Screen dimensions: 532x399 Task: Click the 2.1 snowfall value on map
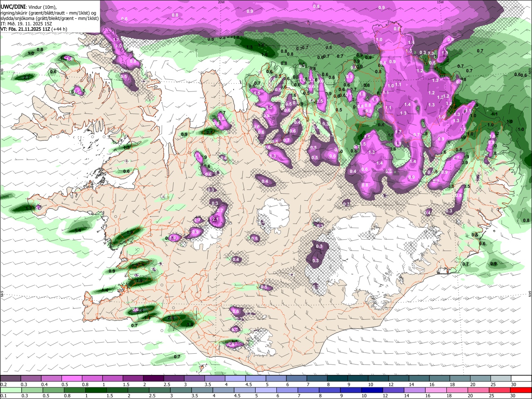pos(215,219)
